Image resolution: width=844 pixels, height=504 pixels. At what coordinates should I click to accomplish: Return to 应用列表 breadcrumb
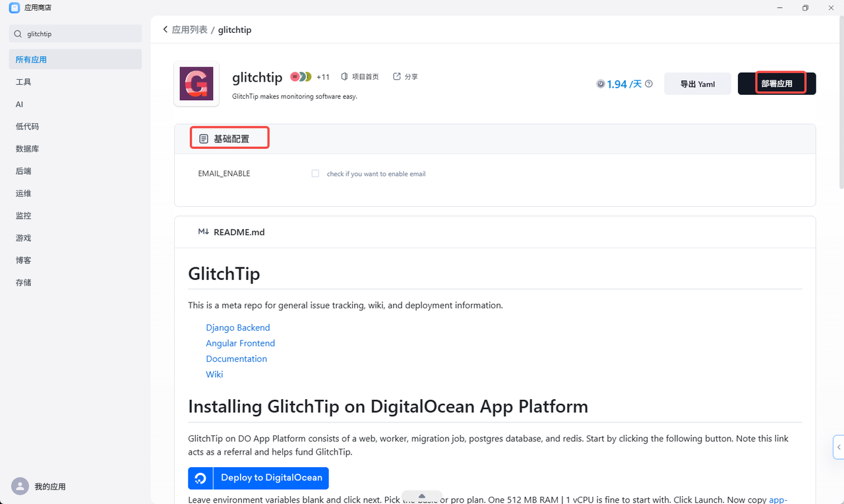(x=189, y=30)
